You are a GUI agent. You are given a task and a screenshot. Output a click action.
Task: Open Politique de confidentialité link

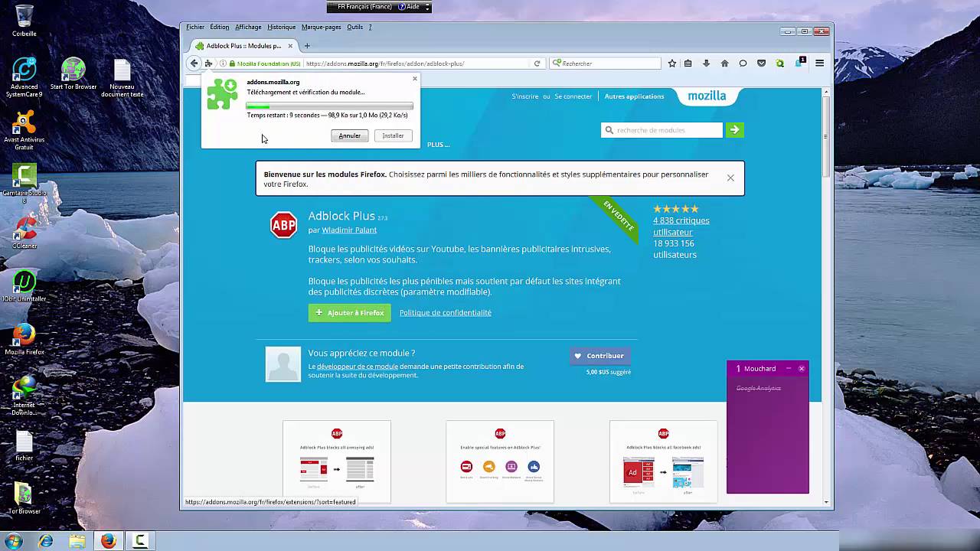(x=446, y=312)
